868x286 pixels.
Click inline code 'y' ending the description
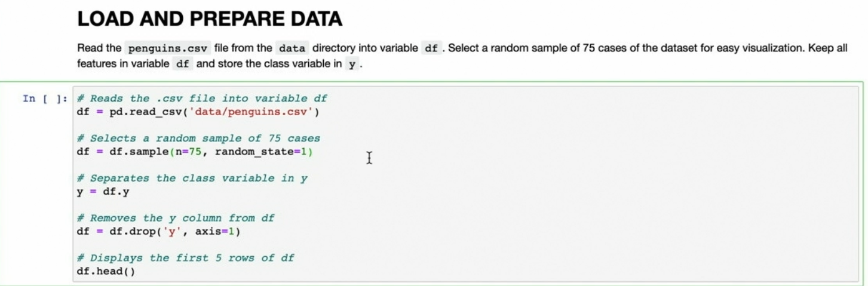coord(354,64)
